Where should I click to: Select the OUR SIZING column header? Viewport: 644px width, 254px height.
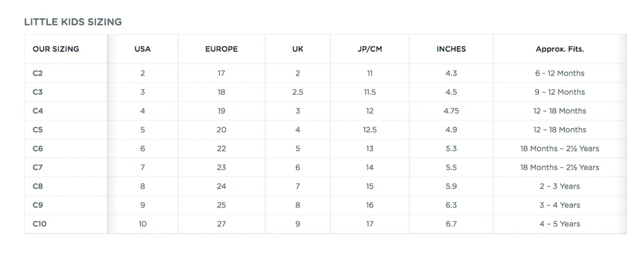[55, 49]
